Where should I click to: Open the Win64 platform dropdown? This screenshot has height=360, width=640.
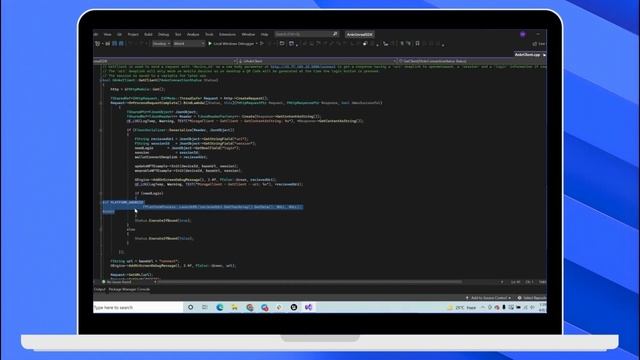pyautogui.click(x=189, y=44)
